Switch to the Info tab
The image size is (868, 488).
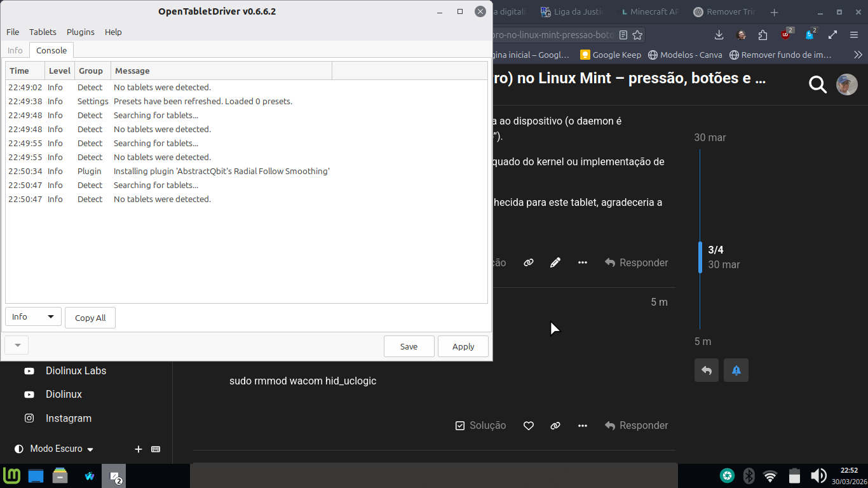[x=15, y=51]
